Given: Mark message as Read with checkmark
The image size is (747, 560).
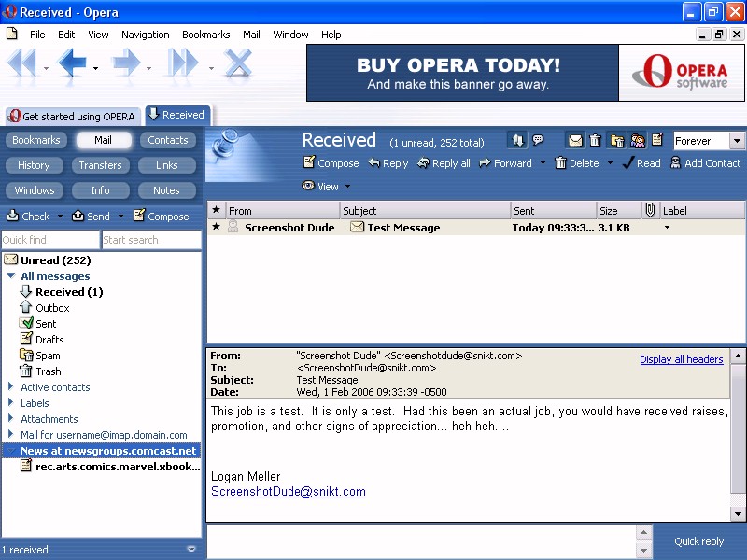Looking at the screenshot, I should coord(641,162).
